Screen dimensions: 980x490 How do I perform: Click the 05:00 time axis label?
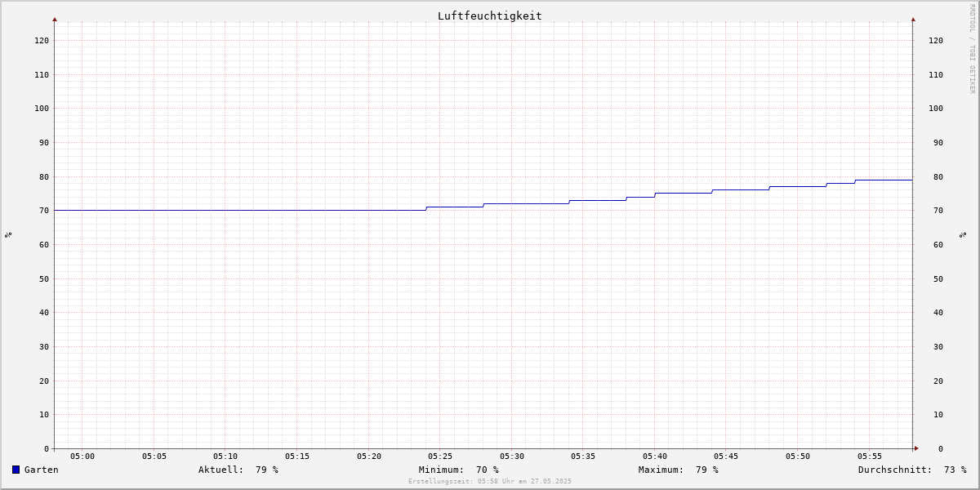[x=82, y=457]
